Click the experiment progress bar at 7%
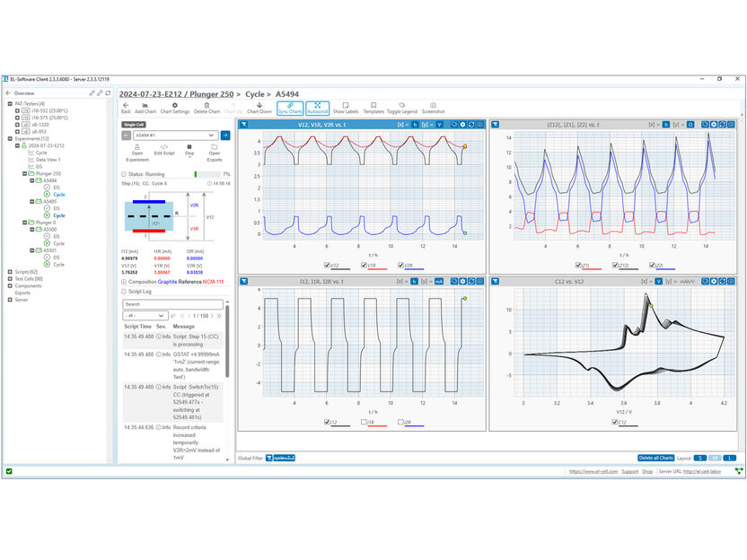 point(207,174)
